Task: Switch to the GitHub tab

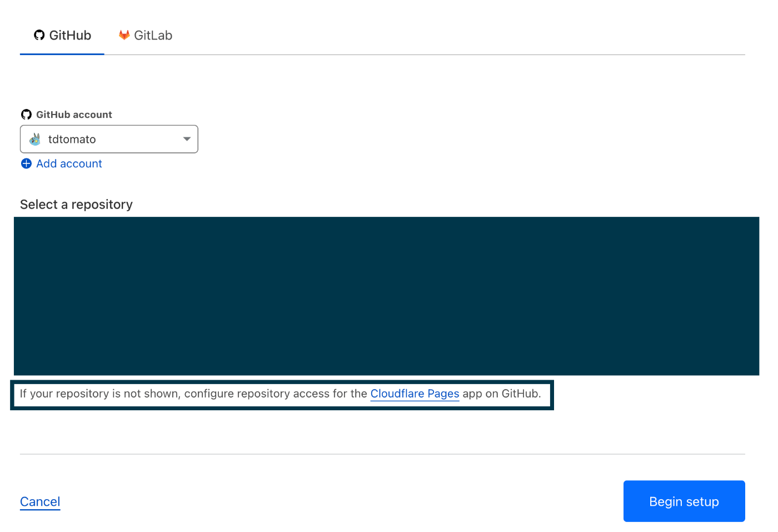Action: (x=62, y=36)
